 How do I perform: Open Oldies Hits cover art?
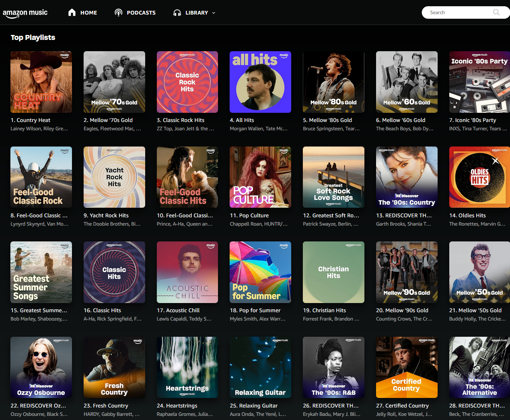[480, 177]
